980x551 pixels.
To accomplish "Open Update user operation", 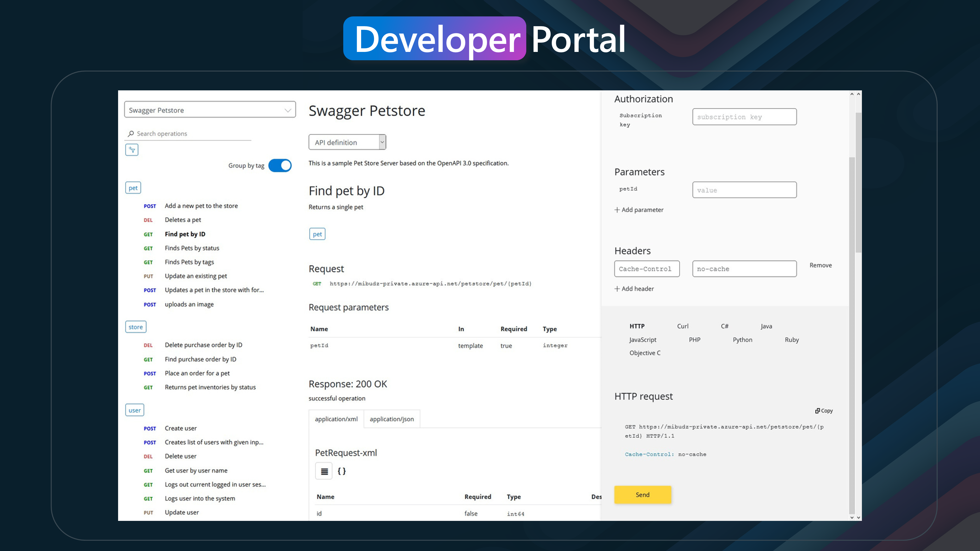I will [182, 513].
